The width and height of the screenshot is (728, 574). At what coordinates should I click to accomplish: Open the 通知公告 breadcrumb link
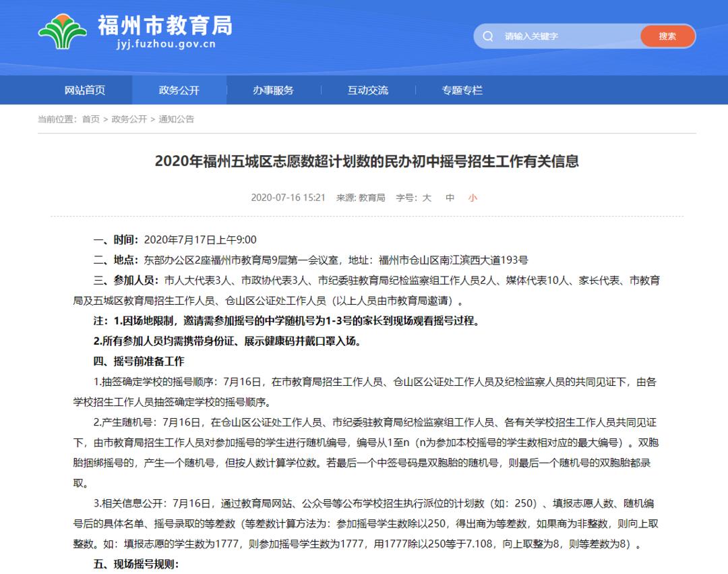coord(179,119)
